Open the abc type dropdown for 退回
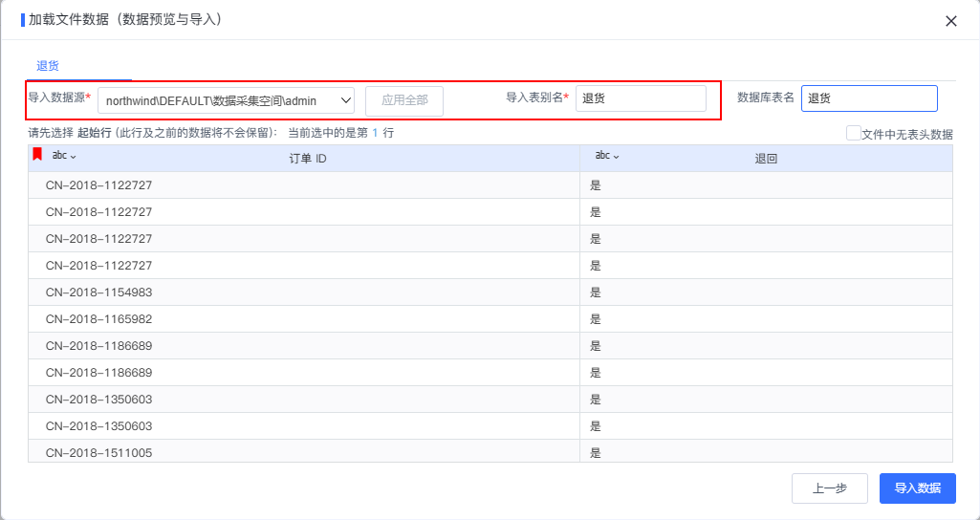The image size is (980, 520). 607,156
